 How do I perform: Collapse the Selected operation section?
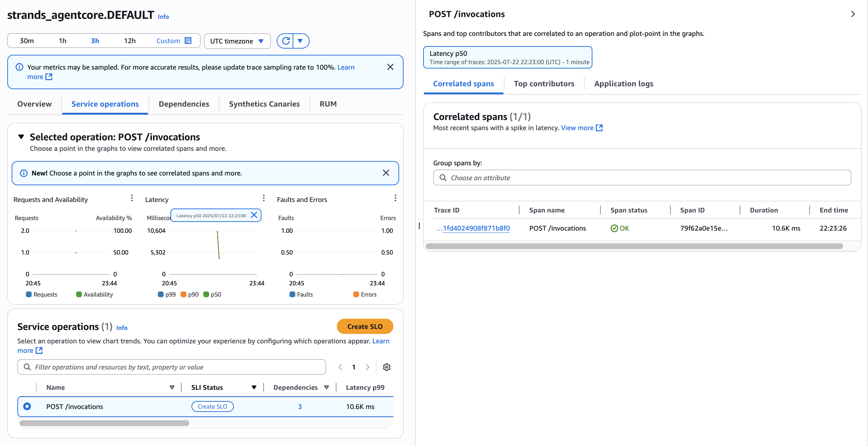21,137
